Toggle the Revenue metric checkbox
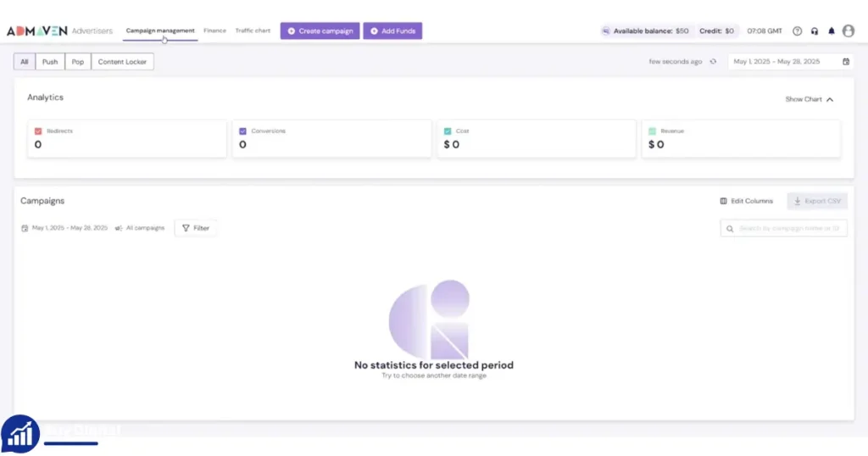868x456 pixels. [652, 131]
